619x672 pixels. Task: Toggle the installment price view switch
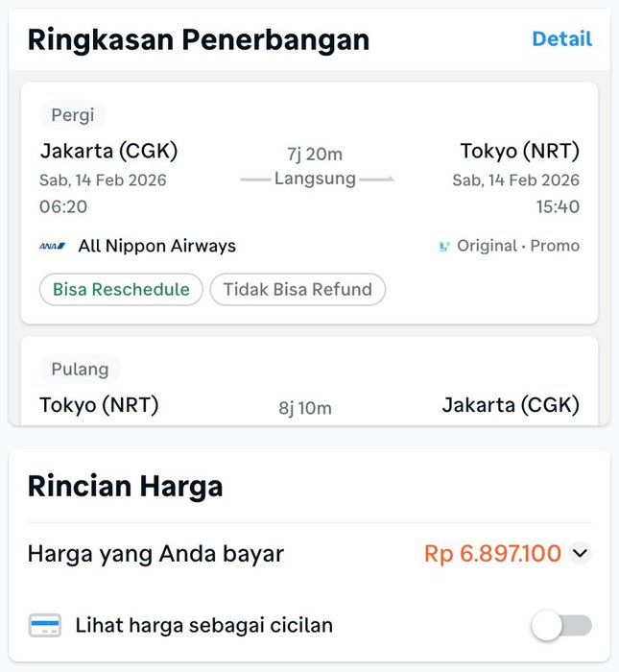(561, 626)
